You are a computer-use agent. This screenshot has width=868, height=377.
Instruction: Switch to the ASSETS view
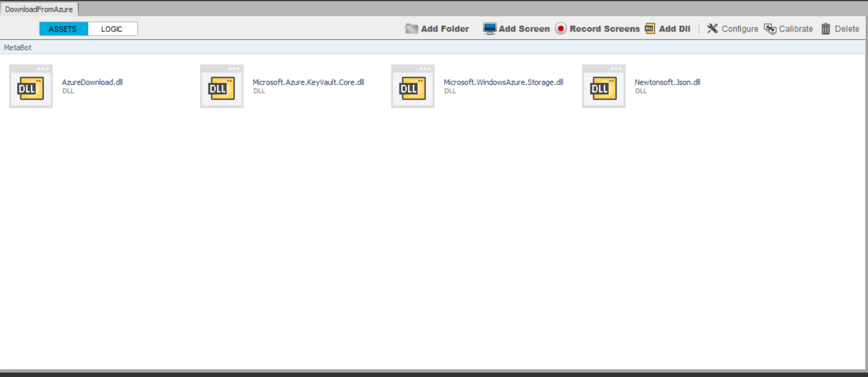63,29
